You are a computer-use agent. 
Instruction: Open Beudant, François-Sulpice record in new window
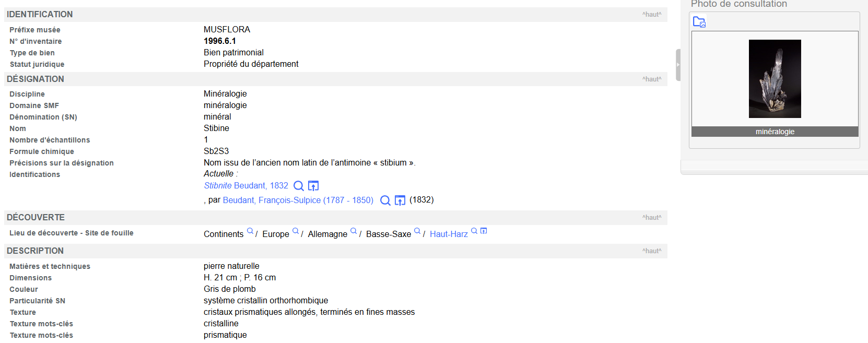[400, 200]
